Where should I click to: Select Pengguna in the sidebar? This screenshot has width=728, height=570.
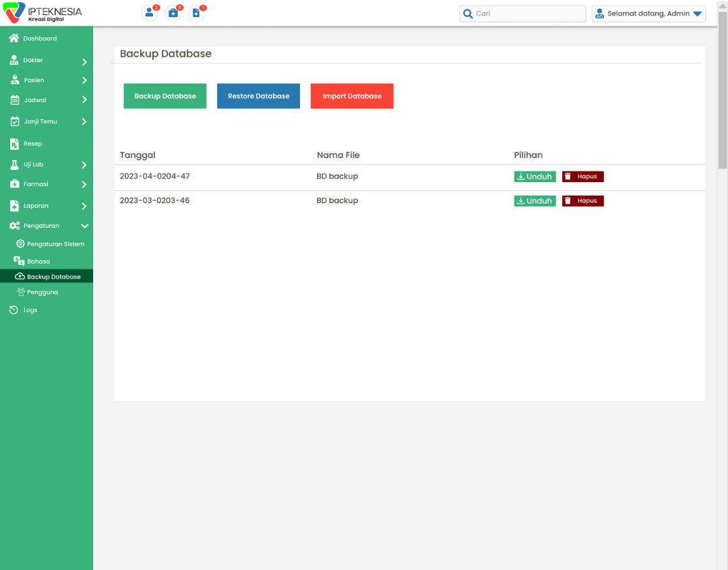pyautogui.click(x=42, y=292)
